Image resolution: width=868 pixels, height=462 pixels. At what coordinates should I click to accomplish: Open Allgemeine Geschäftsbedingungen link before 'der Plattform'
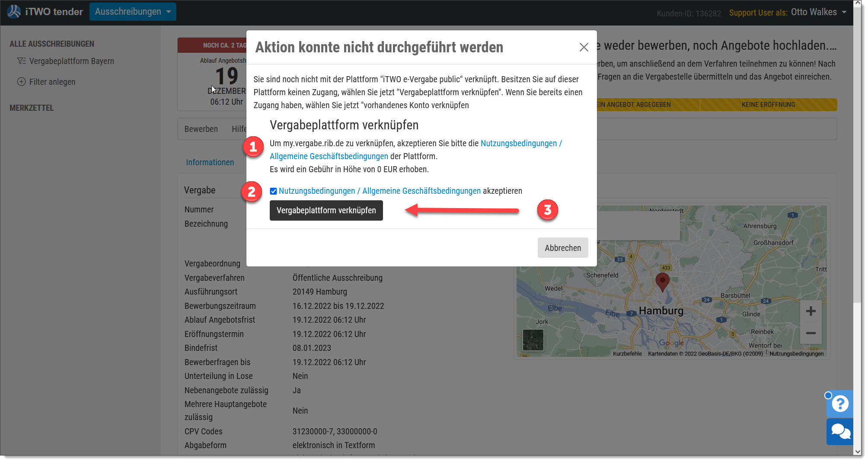tap(329, 156)
